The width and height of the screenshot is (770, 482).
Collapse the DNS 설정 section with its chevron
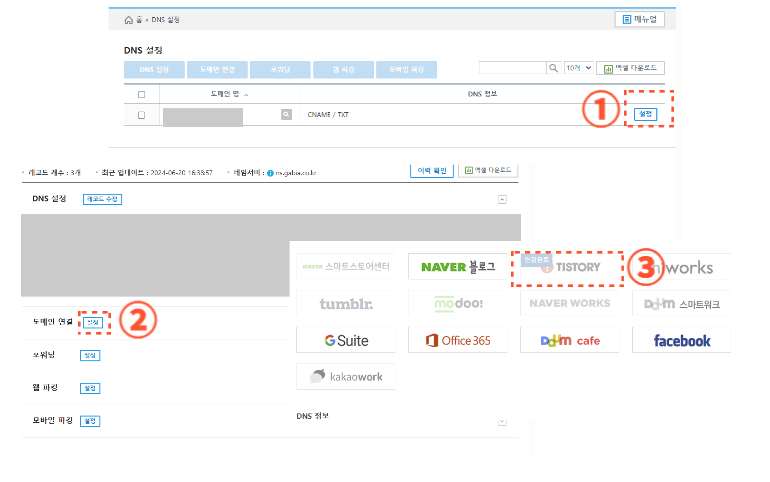tap(502, 199)
